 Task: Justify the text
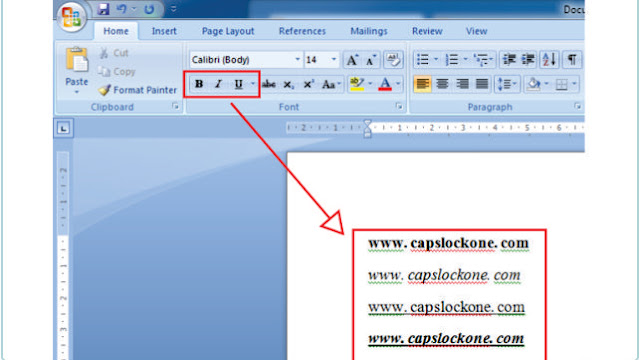[482, 84]
